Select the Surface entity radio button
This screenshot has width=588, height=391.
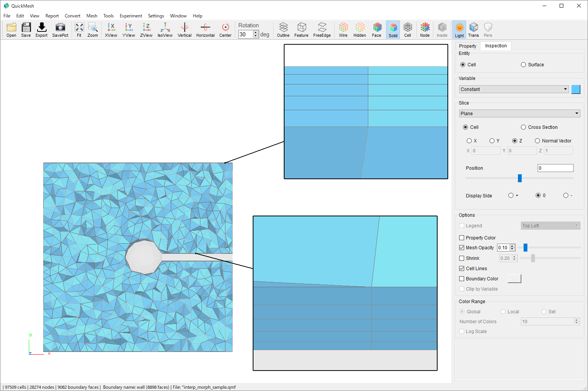pos(523,64)
